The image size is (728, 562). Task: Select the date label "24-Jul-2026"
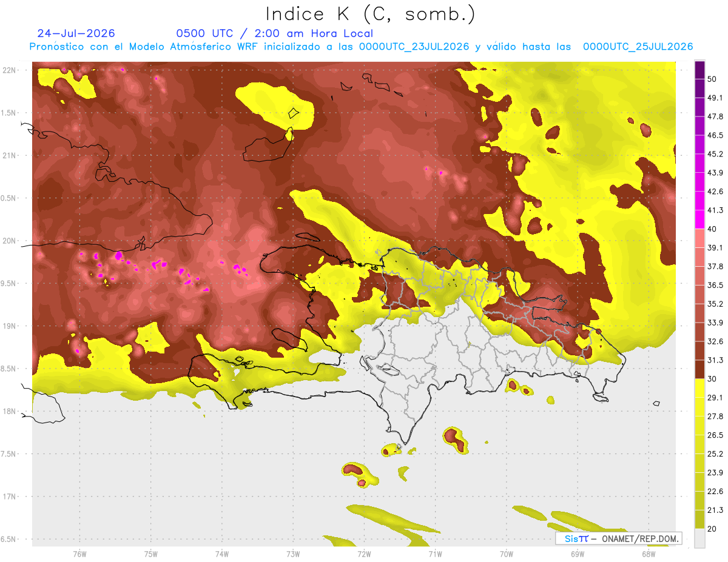point(76,33)
